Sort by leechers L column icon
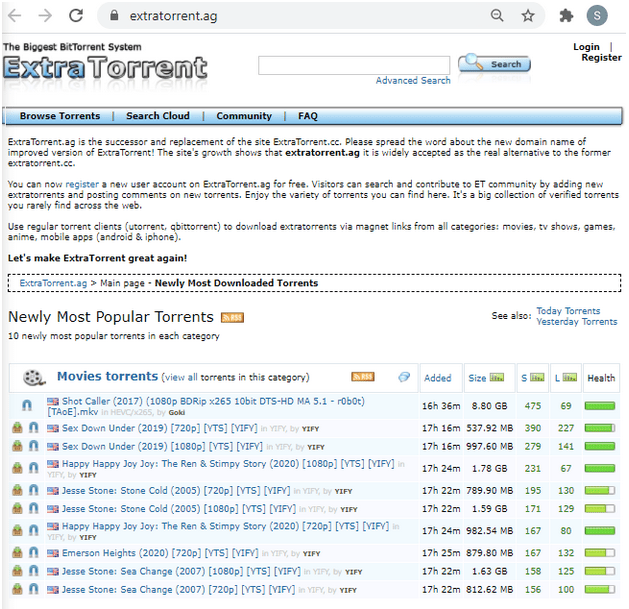Image resolution: width=629 pixels, height=609 pixels. coord(570,378)
